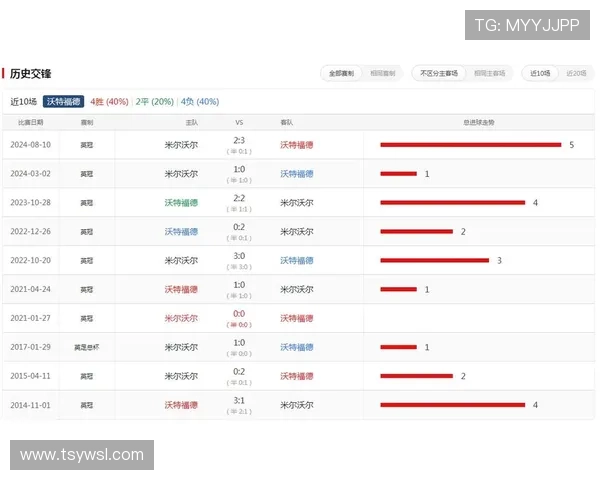600x480 pixels.
Task: Switch to the 近20场 matches tab
Action: coord(576,74)
